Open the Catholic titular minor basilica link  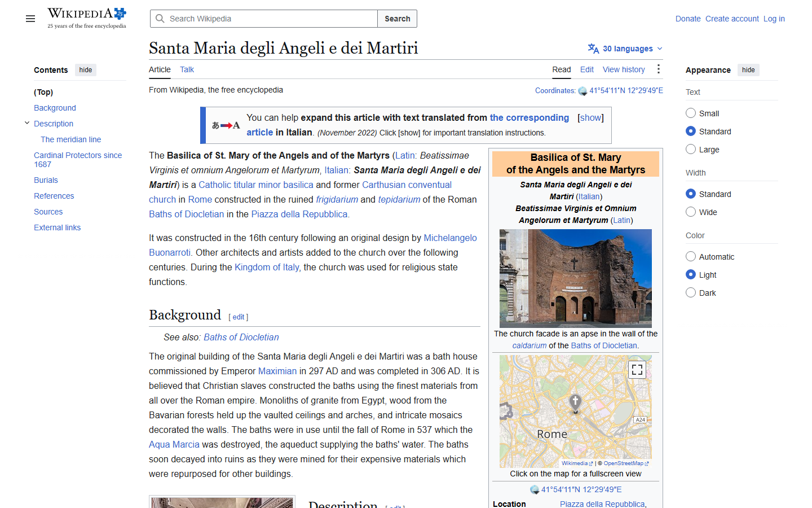click(256, 185)
